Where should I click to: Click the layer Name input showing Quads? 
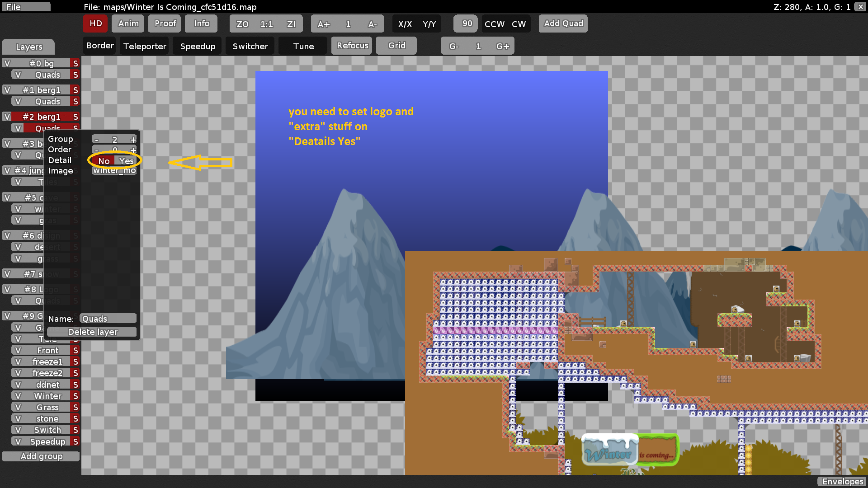108,318
